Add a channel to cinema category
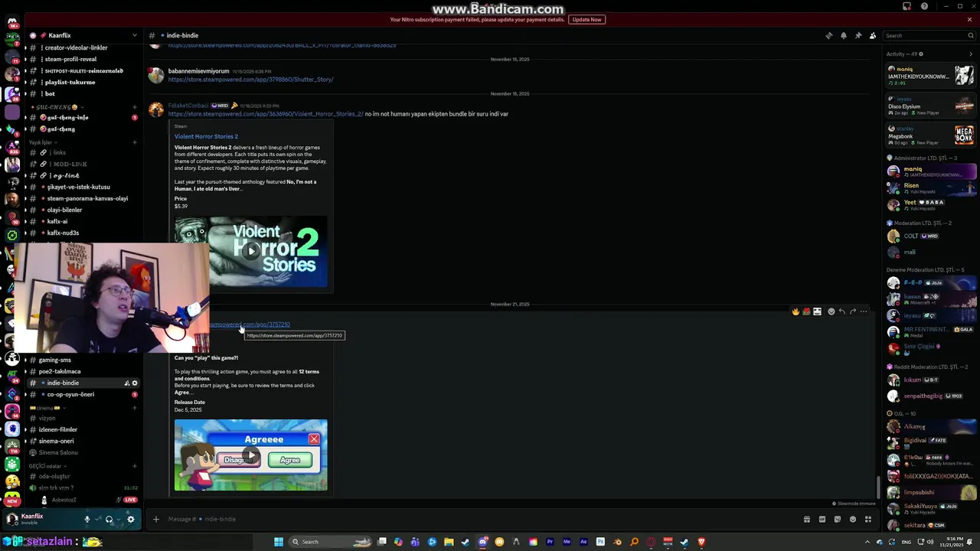This screenshot has height=551, width=980. pyautogui.click(x=135, y=408)
